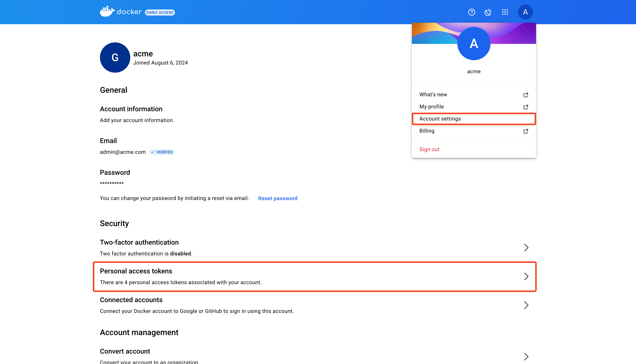Open the Connected accounts heading
636x364 pixels.
pos(131,300)
